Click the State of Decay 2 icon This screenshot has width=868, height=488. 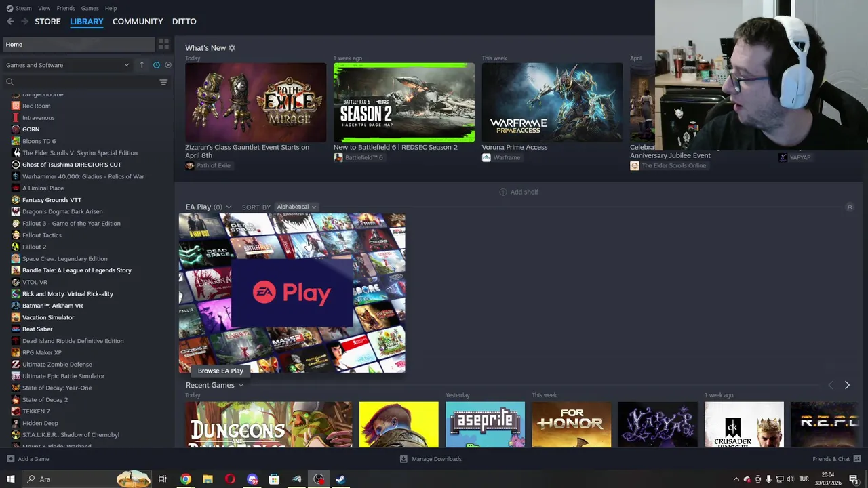16,400
